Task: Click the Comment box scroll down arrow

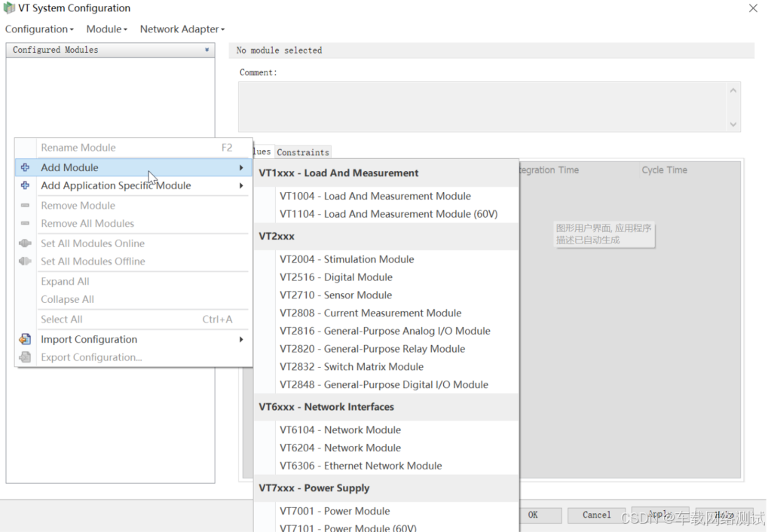Action: point(733,124)
